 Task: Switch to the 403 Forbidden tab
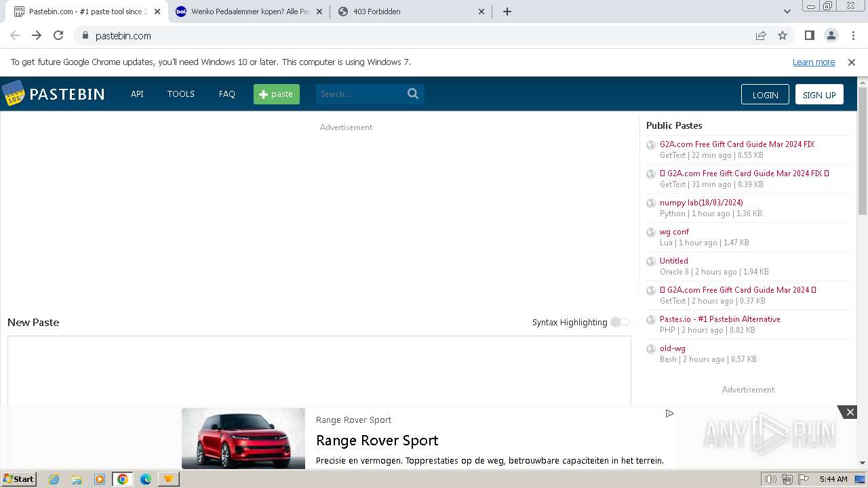pos(411,12)
